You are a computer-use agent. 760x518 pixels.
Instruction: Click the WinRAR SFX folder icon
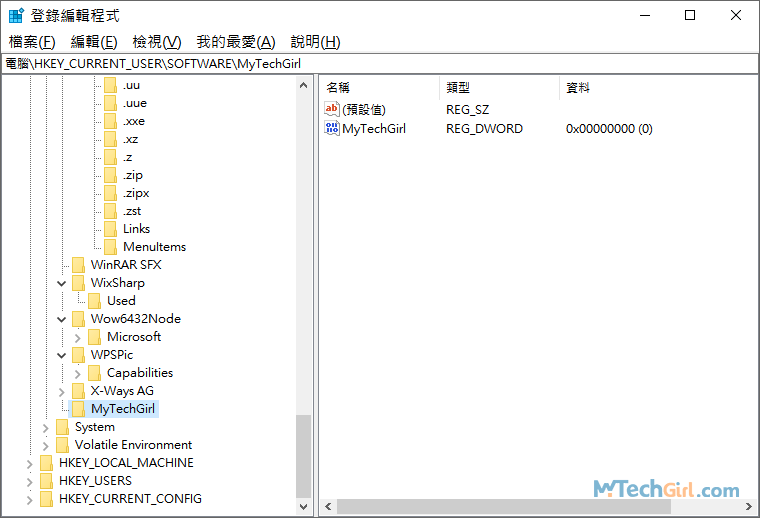tap(78, 265)
